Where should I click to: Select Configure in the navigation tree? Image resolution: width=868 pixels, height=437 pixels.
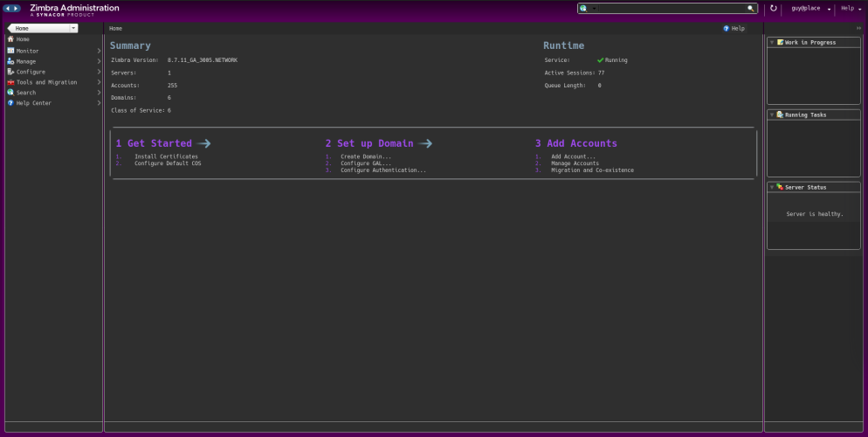tap(31, 72)
